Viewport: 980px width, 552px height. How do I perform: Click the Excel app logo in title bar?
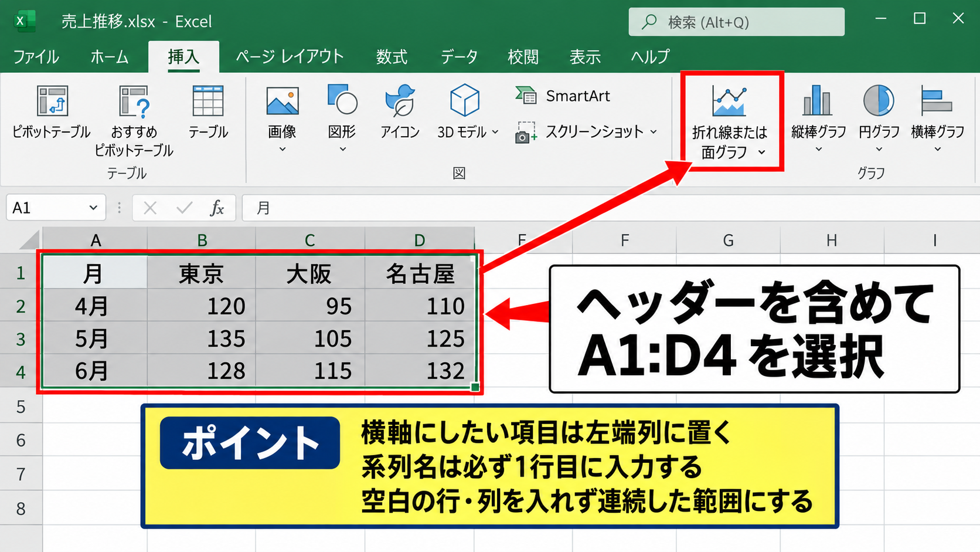[x=23, y=21]
